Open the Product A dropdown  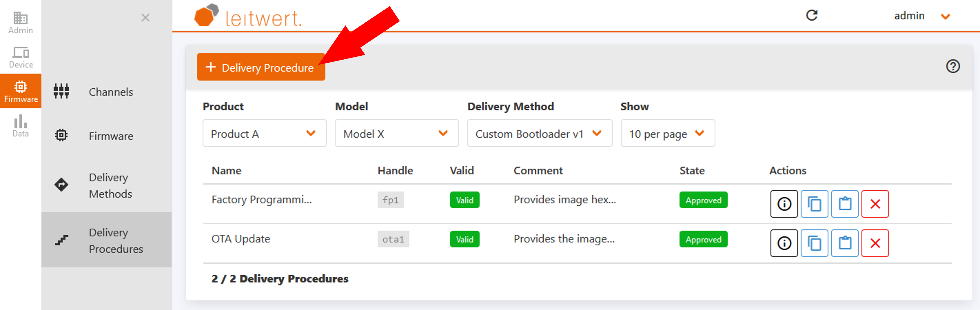[264, 133]
